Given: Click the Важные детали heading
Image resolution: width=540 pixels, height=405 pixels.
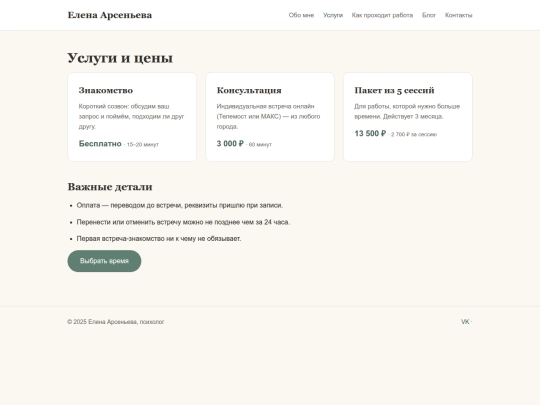Looking at the screenshot, I should [110, 187].
